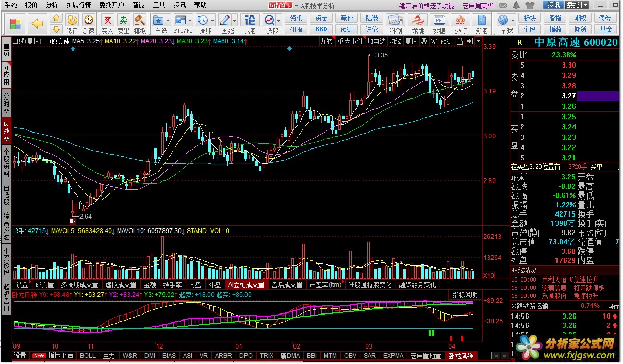Screen dimensions: 623x364
Task: Go back with the yellow left arrow
Action: 37,23
